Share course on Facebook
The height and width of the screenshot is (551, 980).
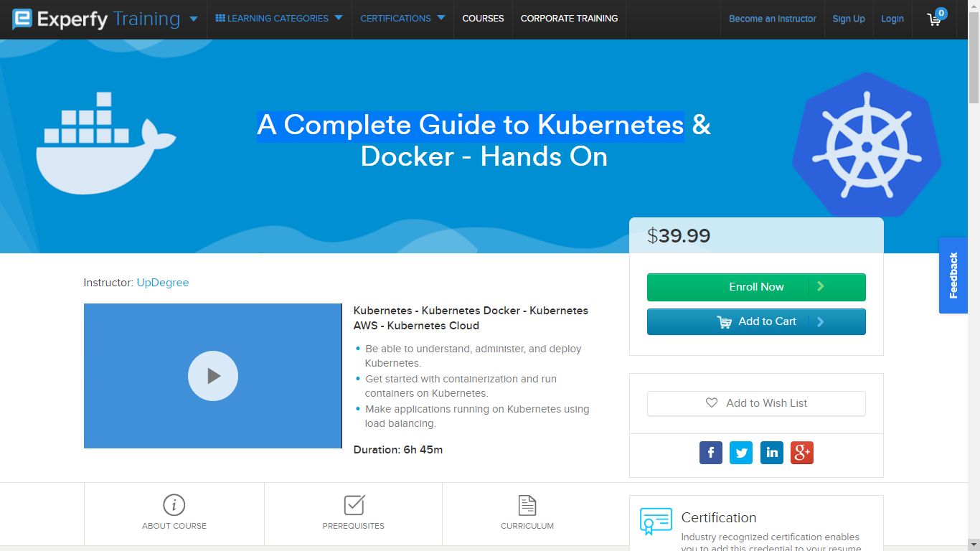click(711, 453)
